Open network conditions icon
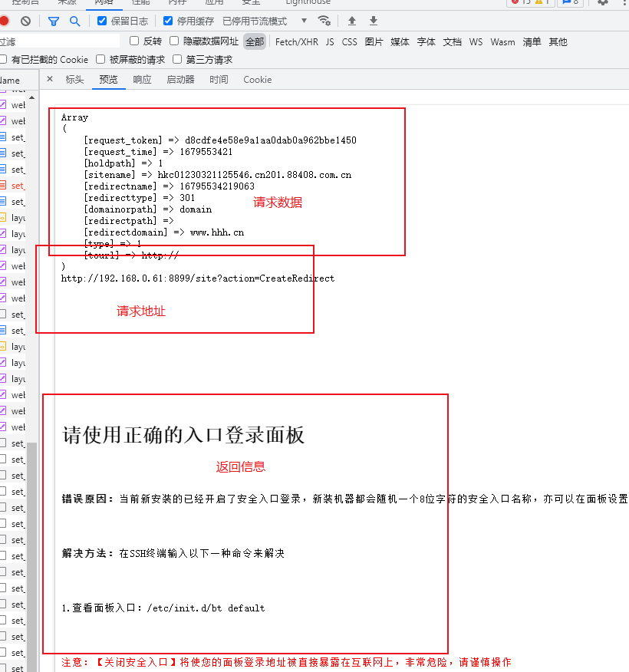The height and width of the screenshot is (672, 629). tap(324, 21)
